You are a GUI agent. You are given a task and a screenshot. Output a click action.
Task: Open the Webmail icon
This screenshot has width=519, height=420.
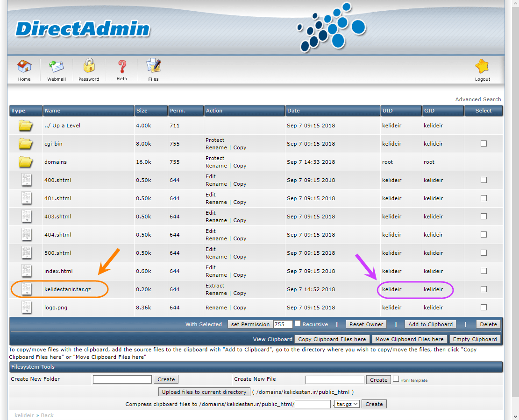[56, 66]
